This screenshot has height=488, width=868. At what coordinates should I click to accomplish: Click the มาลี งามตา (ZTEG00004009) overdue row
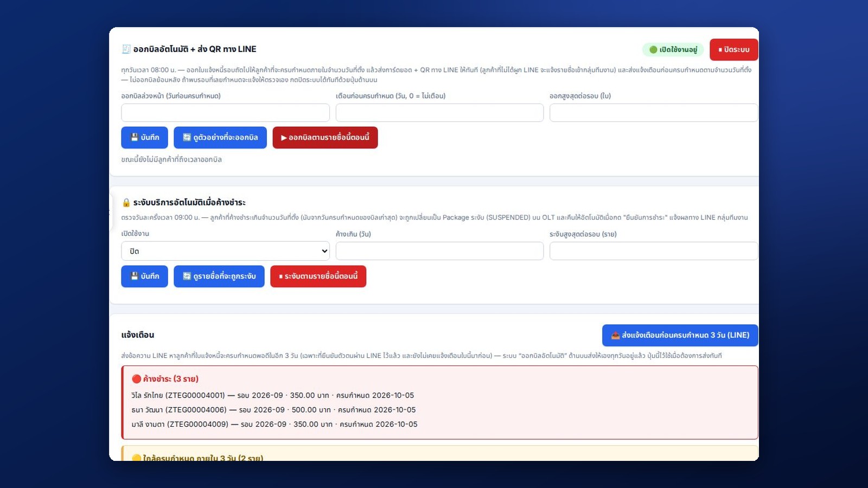click(275, 424)
